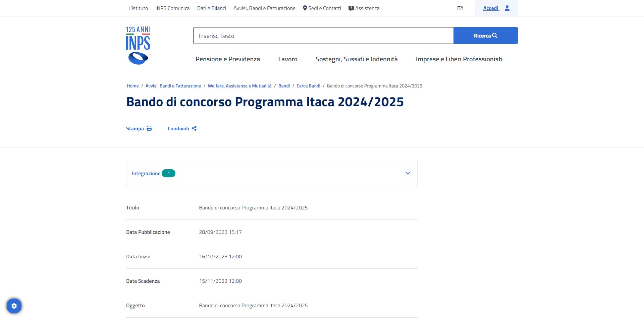Open Avvisi, Bandi e Fatturazione top menu

point(265,8)
